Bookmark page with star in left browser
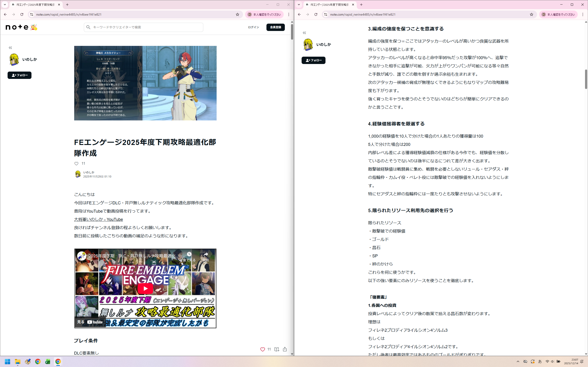The height and width of the screenshot is (367, 588). pyautogui.click(x=237, y=14)
